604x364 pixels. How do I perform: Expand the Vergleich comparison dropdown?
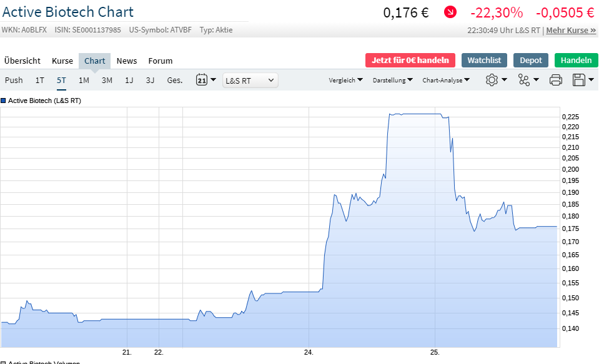(345, 80)
